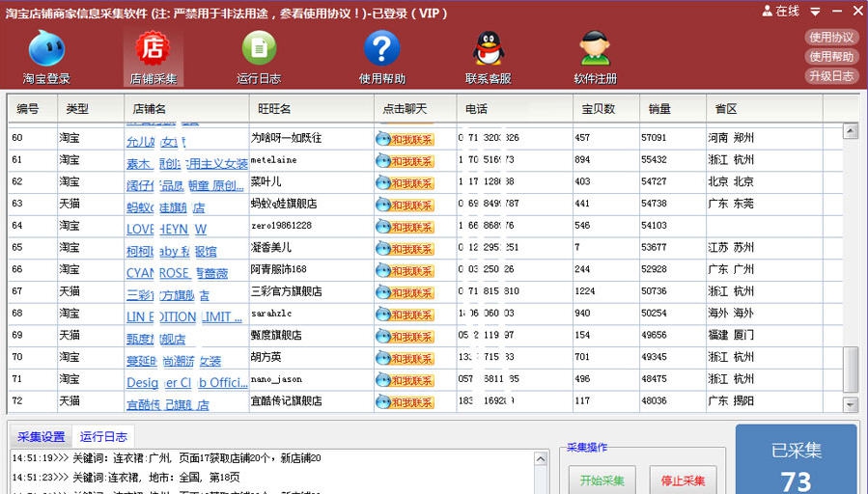Select wangwang name metelaine
The width and height of the screenshot is (868, 494).
tap(273, 160)
